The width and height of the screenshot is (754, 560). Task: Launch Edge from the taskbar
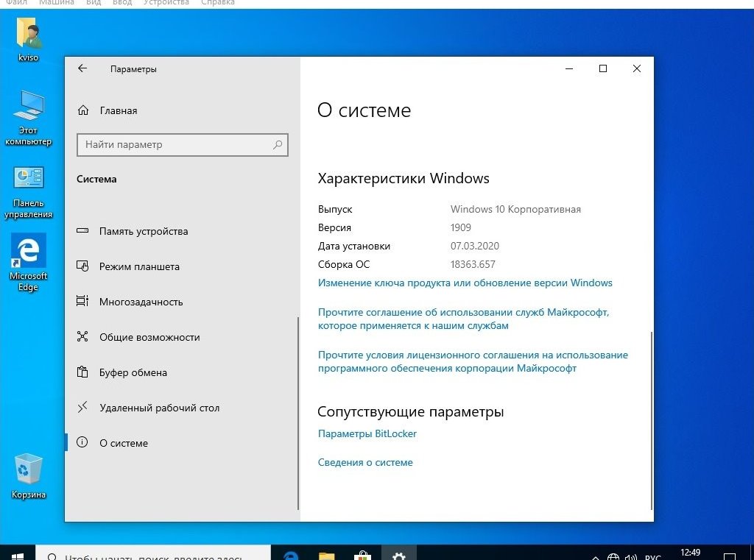290,555
